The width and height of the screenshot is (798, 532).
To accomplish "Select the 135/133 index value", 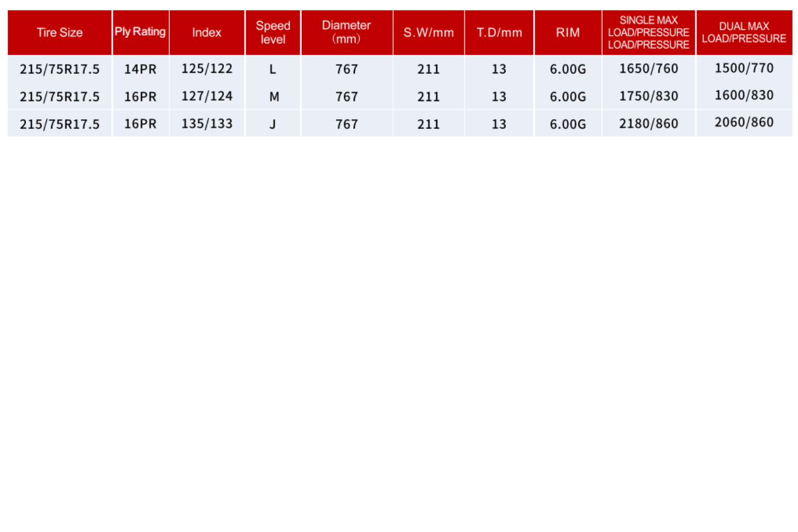I will 207,124.
